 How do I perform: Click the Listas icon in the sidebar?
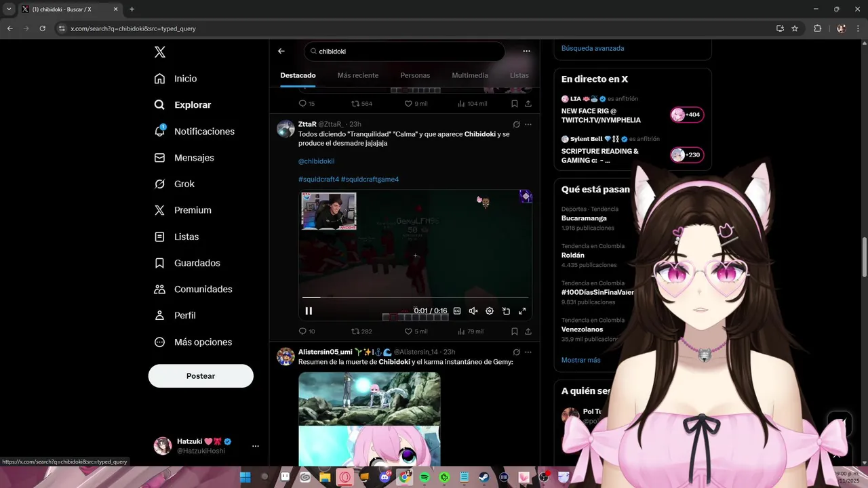160,237
